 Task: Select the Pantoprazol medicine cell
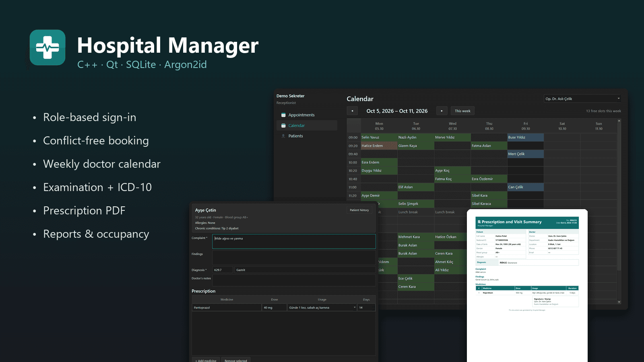pos(227,307)
